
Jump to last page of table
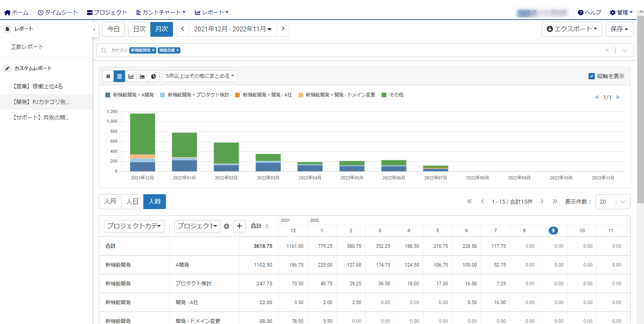pyautogui.click(x=555, y=202)
